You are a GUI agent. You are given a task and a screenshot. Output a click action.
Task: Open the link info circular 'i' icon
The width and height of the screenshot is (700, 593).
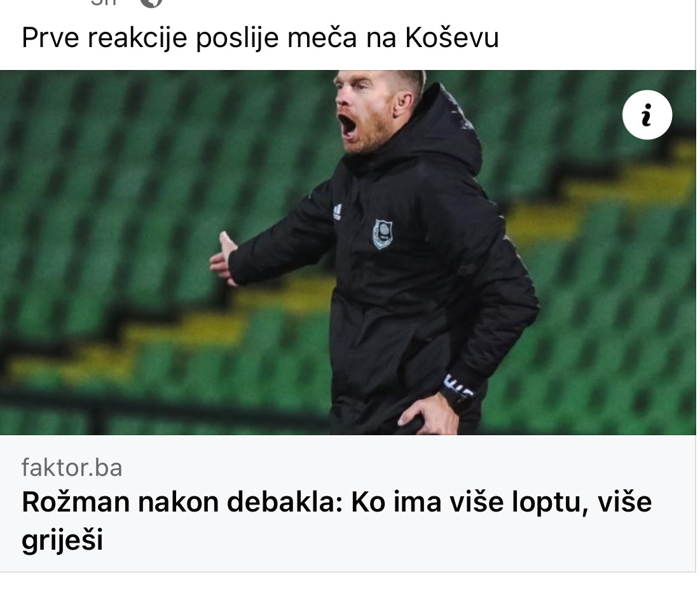647,115
